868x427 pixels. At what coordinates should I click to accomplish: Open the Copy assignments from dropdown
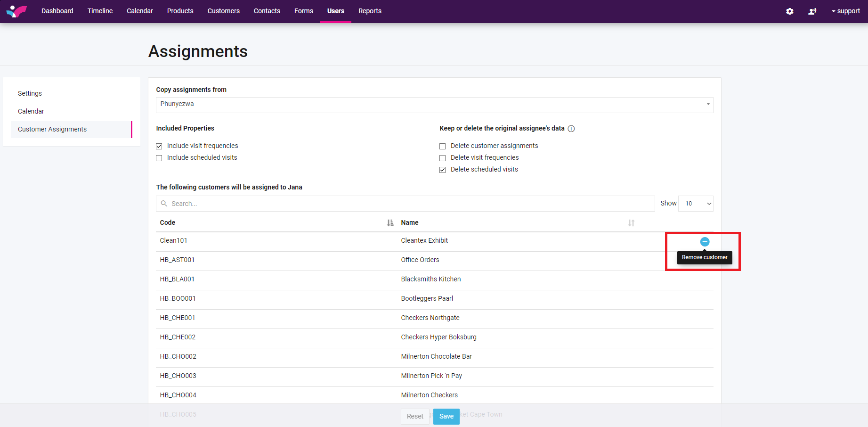pyautogui.click(x=434, y=105)
